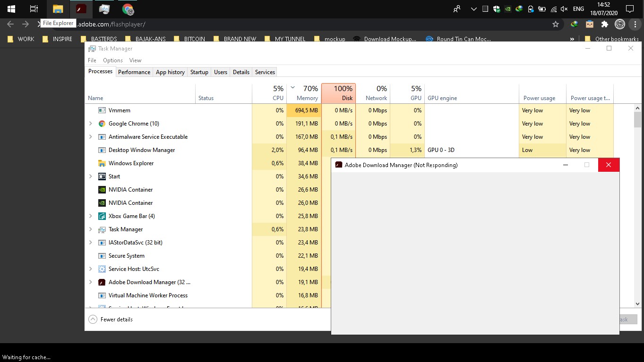Click the muted volume tray icon

click(564, 9)
